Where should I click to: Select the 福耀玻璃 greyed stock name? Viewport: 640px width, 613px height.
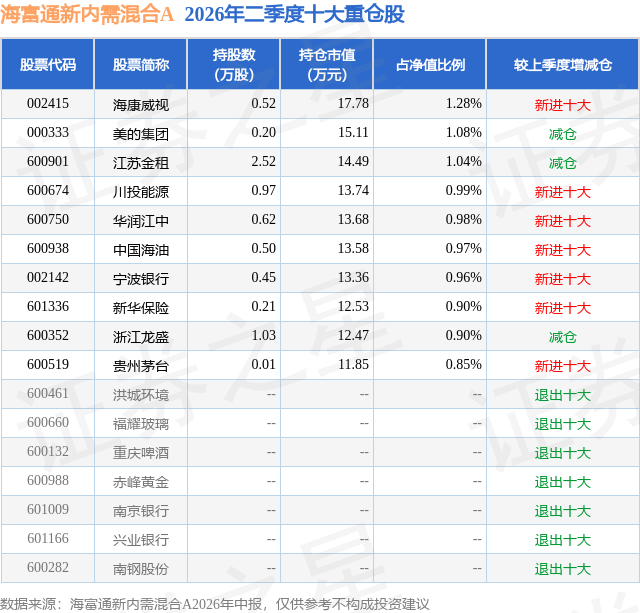click(141, 424)
